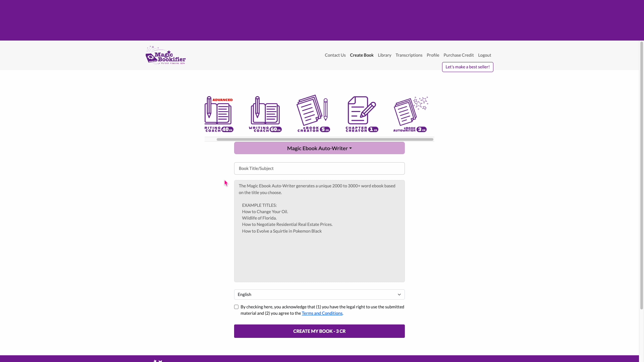Select English from the language dropdown
The image size is (644, 362).
coord(319,294)
